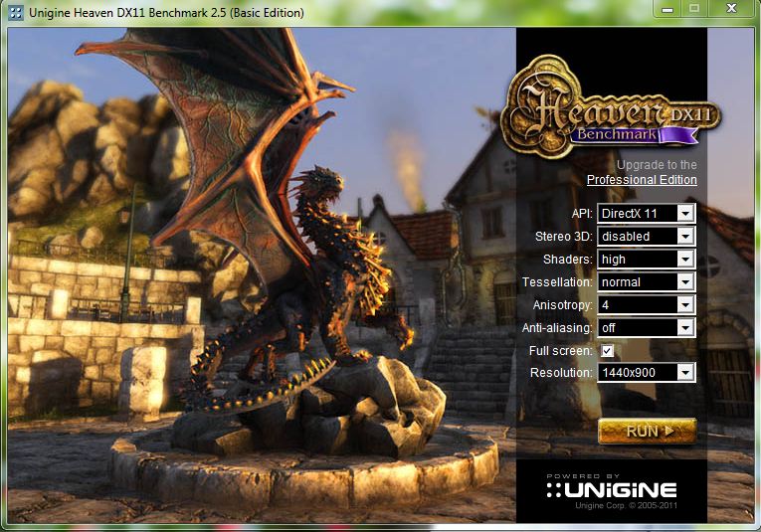Click the Stereo 3D label text
761x532 pixels.
tap(563, 237)
